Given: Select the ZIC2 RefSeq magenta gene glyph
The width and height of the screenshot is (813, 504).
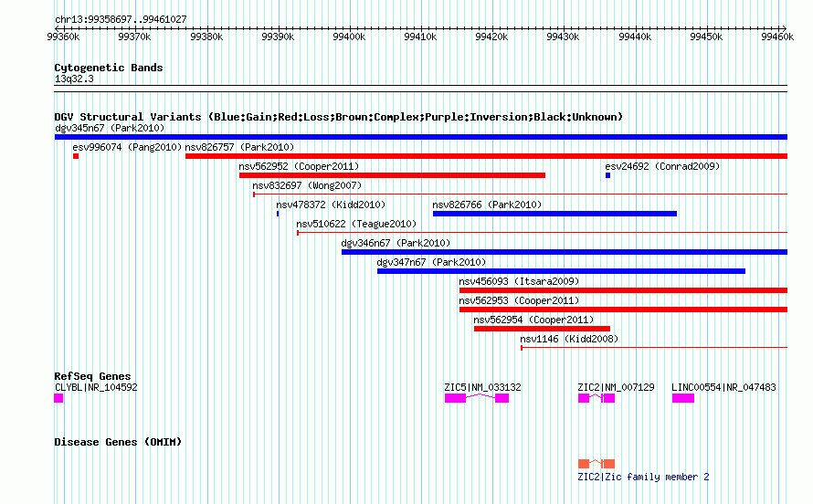Looking at the screenshot, I should pos(597,398).
